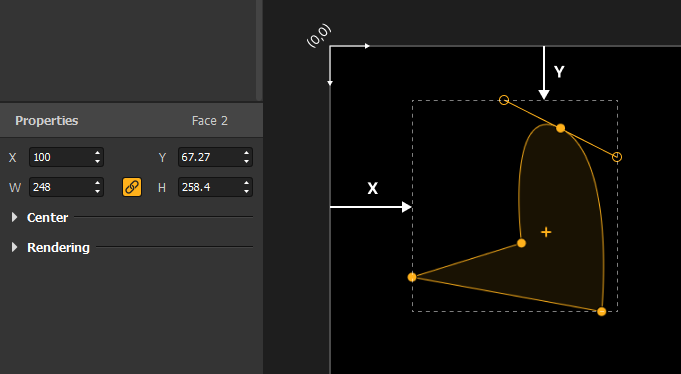Screen dimensions: 681x374
Task: Select the top anchor point on curve
Action: (x=561, y=128)
